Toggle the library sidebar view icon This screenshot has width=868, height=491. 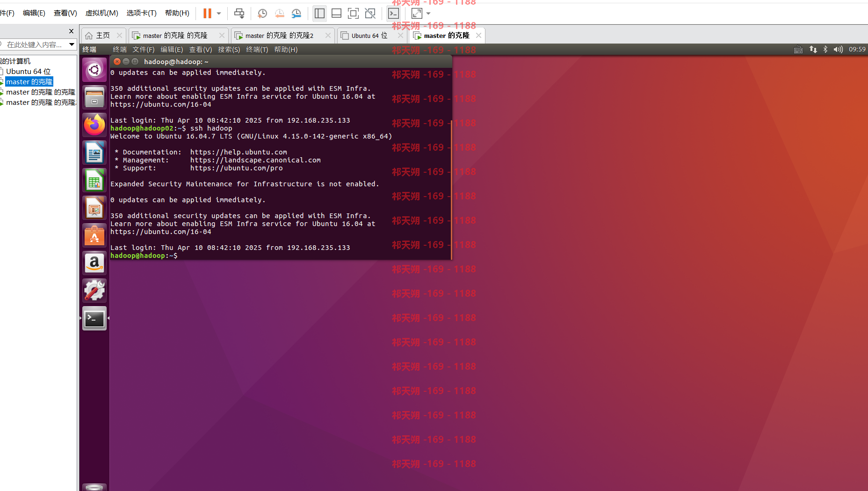tap(319, 13)
